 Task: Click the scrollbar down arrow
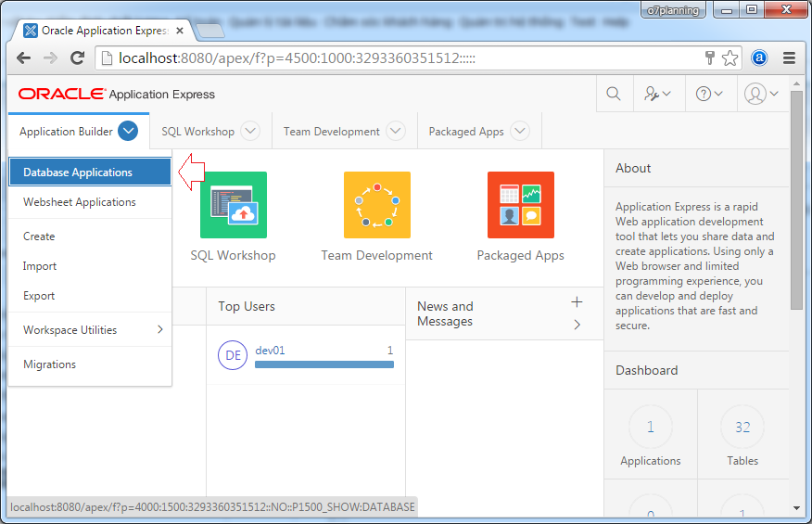796,508
